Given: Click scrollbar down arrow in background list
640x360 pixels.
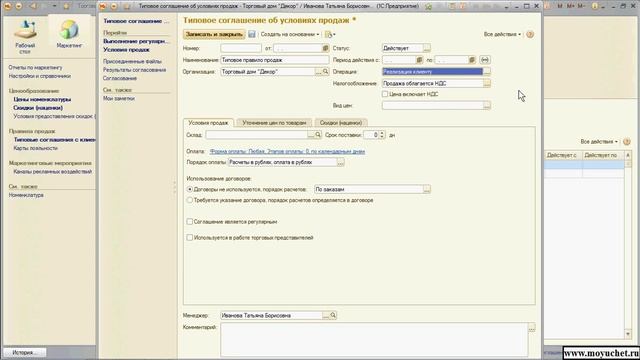Looking at the screenshot, I should click(628, 334).
